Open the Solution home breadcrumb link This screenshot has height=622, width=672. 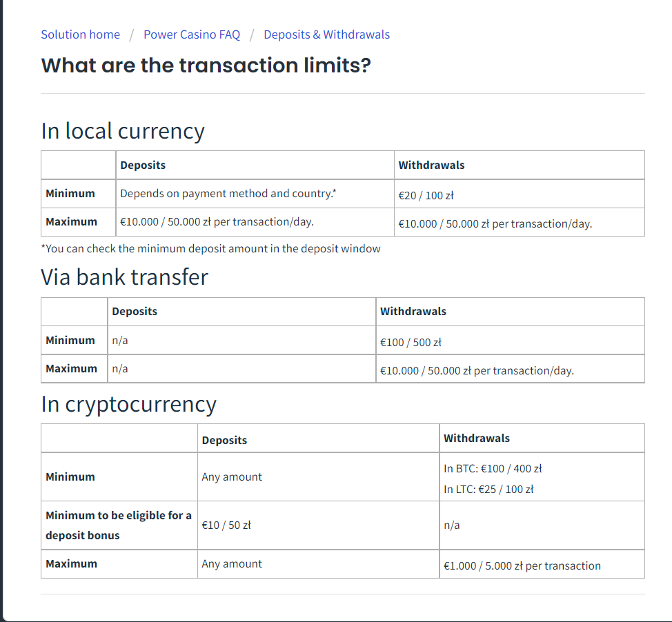[x=80, y=34]
